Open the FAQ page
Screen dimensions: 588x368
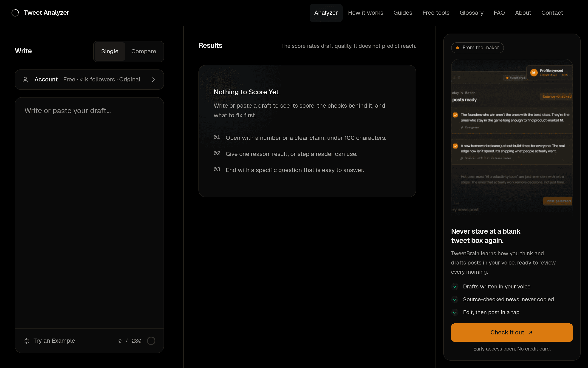pos(499,13)
